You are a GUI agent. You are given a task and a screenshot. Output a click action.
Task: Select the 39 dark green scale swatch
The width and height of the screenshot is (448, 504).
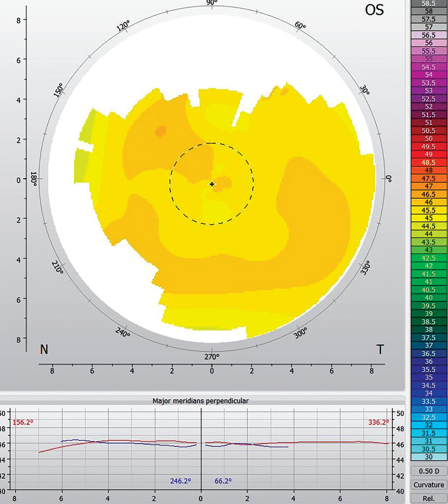pyautogui.click(x=429, y=314)
